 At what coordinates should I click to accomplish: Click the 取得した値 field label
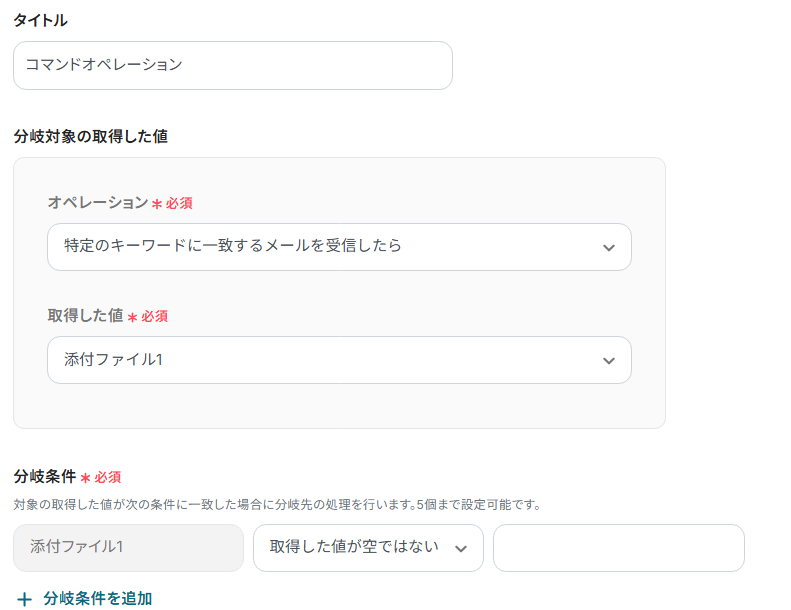click(85, 315)
